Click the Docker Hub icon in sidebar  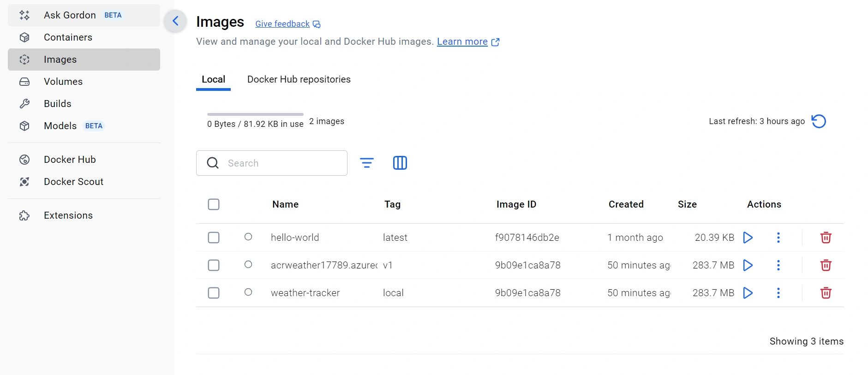pyautogui.click(x=24, y=160)
